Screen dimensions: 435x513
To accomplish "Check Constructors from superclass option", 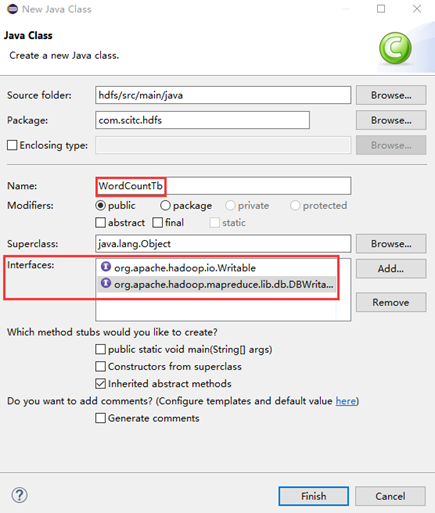I will (100, 366).
